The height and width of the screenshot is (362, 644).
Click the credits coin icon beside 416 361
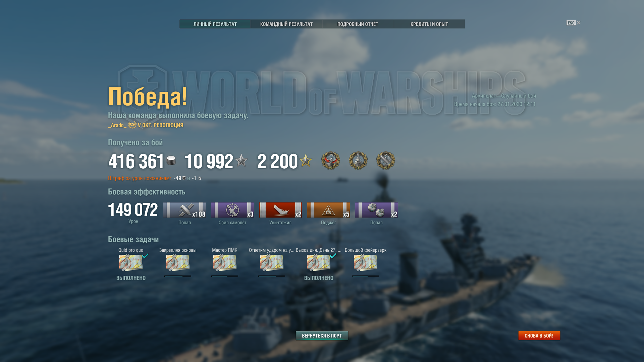pos(171,161)
